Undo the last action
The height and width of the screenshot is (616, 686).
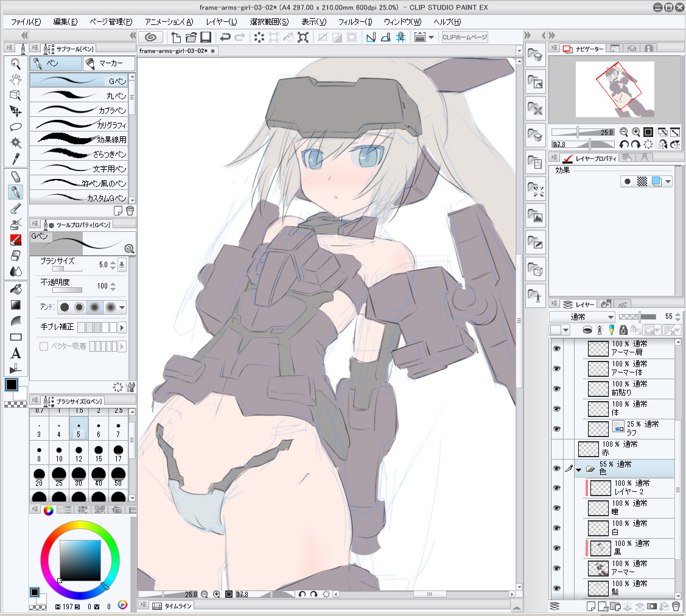point(225,37)
